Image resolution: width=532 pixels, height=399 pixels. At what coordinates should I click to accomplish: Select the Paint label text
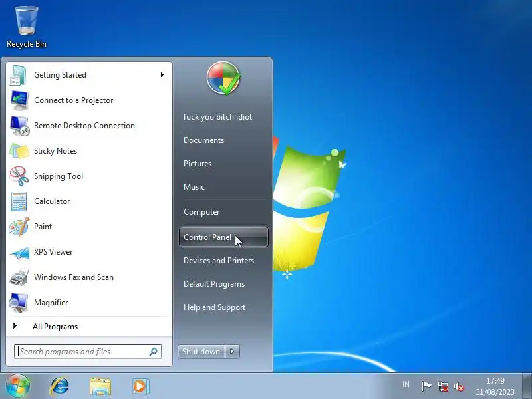click(x=43, y=227)
